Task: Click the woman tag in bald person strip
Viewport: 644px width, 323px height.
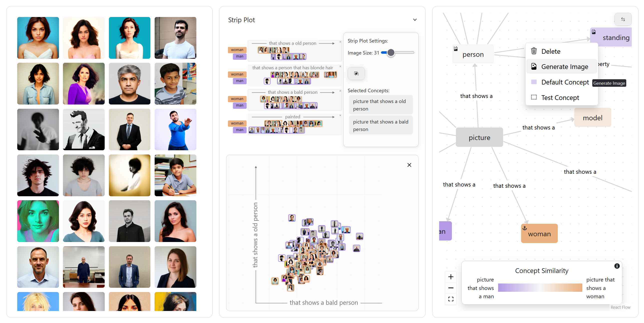Action: [237, 99]
